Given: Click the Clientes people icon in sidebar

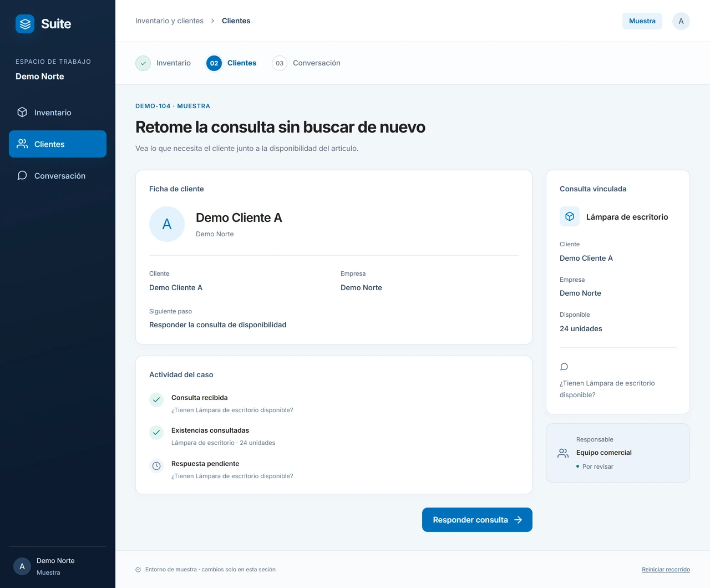Looking at the screenshot, I should coord(22,144).
